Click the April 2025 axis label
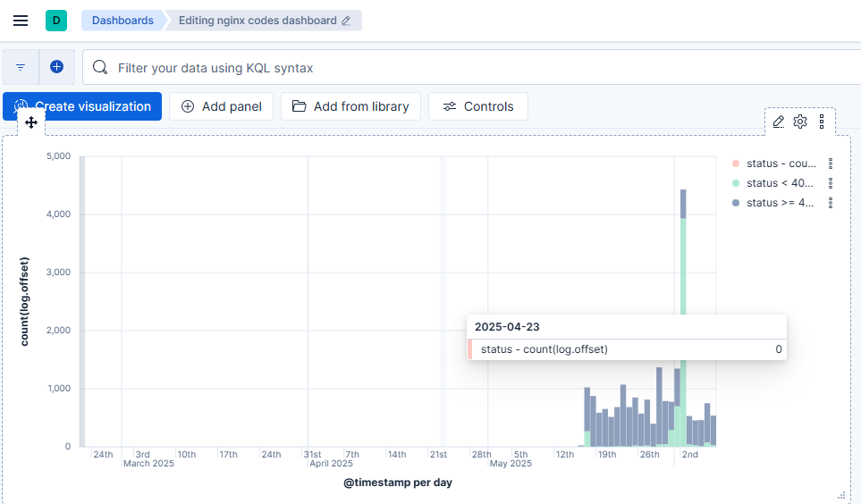Screen dimensions: 861x504 331,464
